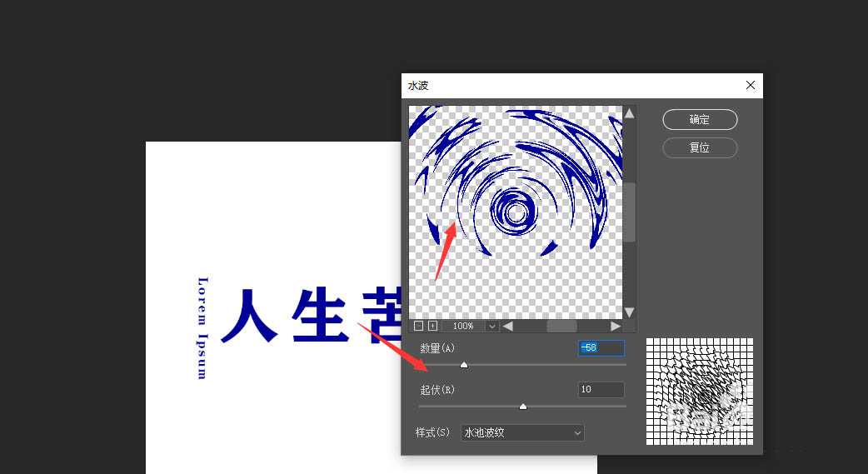The image size is (868, 474).
Task: Click the distortion grid thumbnail
Action: (700, 392)
